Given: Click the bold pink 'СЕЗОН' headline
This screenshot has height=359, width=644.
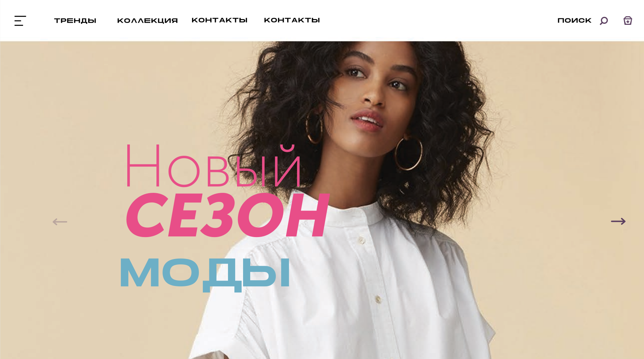Looking at the screenshot, I should (227, 215).
